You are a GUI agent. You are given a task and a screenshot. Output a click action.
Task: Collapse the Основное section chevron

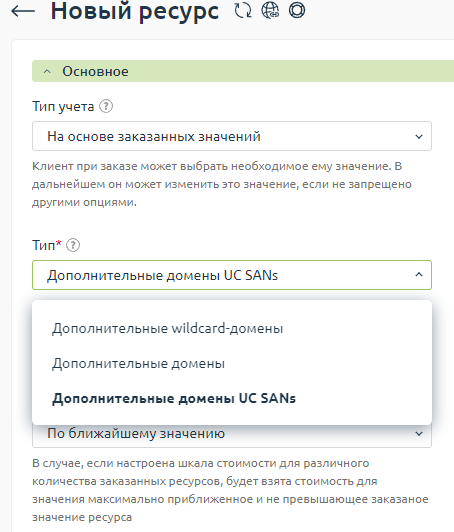point(47,72)
